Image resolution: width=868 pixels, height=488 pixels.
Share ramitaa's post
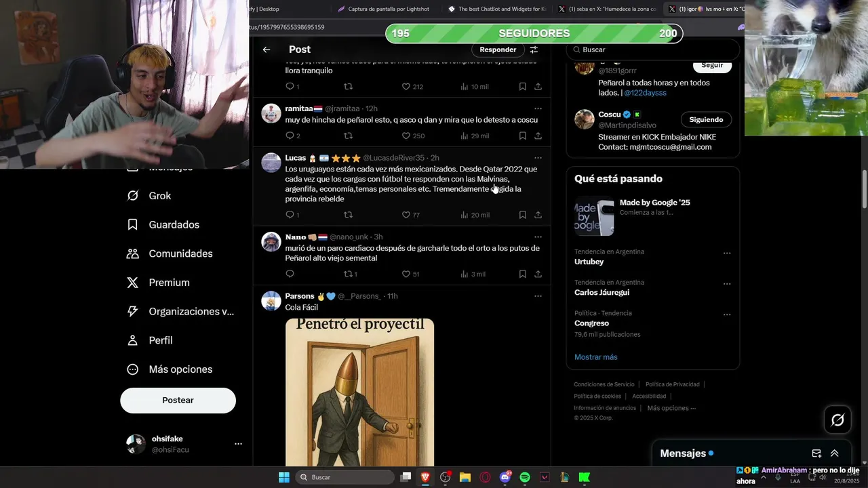pos(538,136)
